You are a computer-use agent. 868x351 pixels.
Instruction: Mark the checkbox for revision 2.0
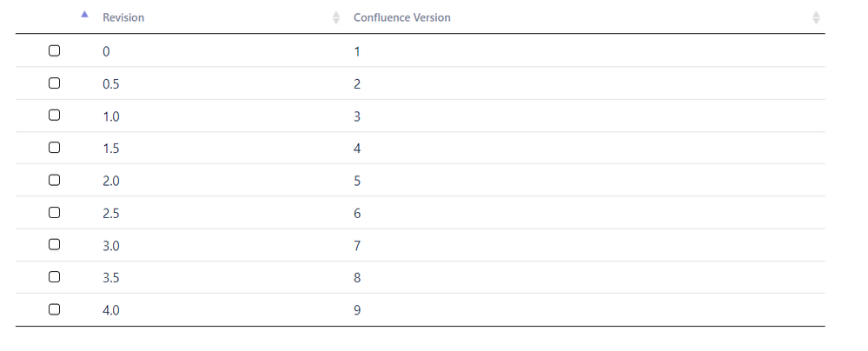(x=54, y=180)
